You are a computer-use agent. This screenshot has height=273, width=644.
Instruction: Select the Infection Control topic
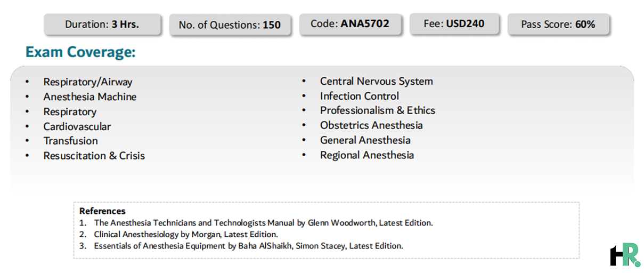pos(360,97)
